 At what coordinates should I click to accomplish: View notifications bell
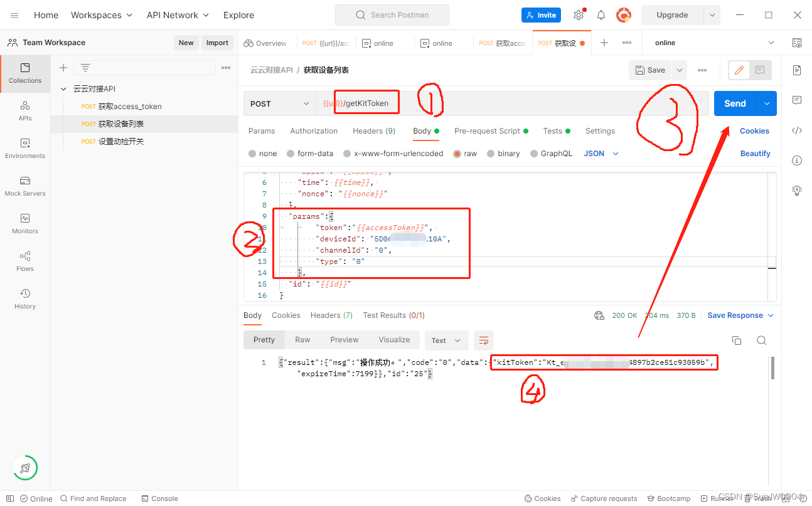[x=601, y=15]
